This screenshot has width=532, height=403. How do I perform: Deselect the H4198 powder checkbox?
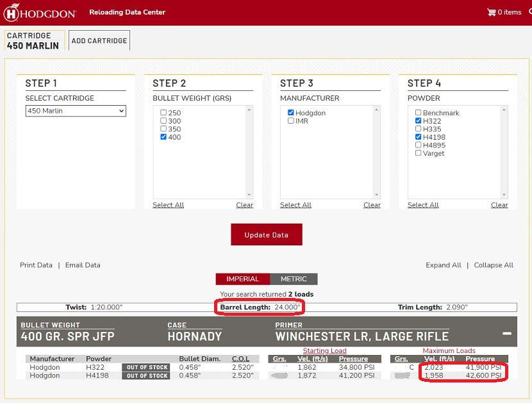(419, 137)
